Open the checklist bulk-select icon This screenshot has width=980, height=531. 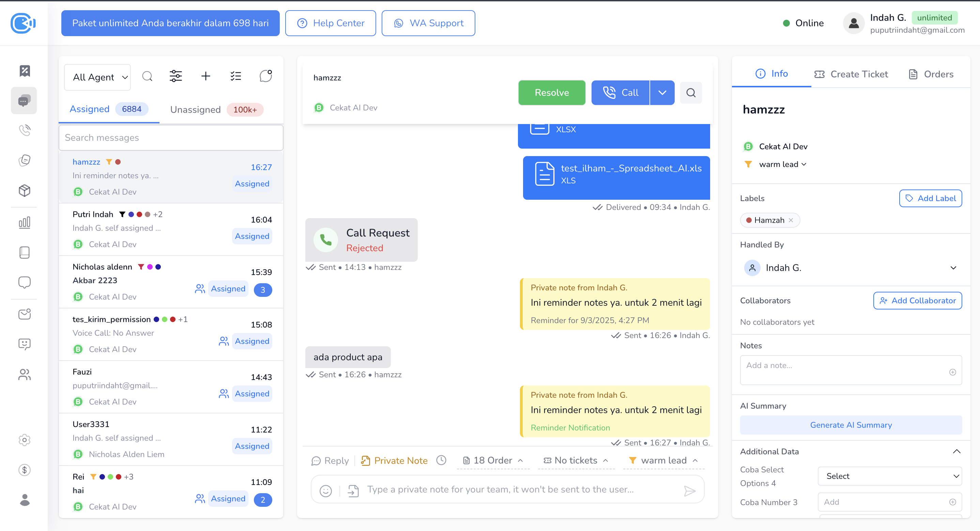pyautogui.click(x=235, y=76)
